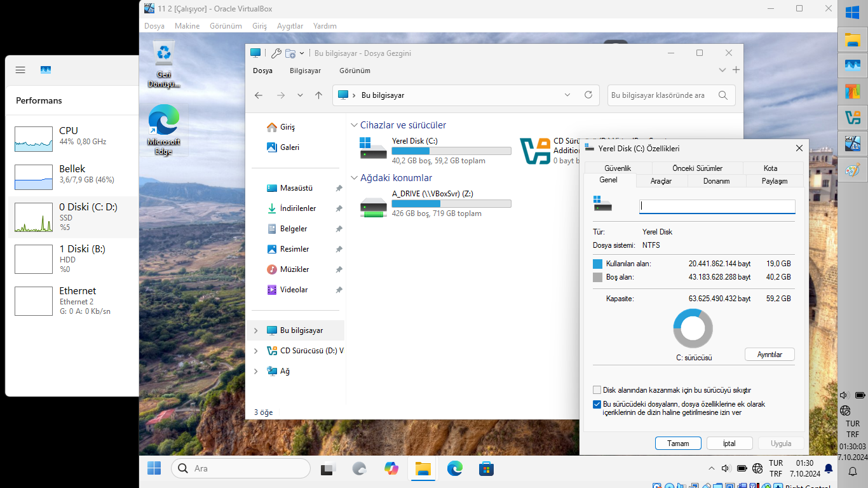The height and width of the screenshot is (488, 868).
Task: Open VirtualBox Aygıtlar menu
Action: click(290, 26)
